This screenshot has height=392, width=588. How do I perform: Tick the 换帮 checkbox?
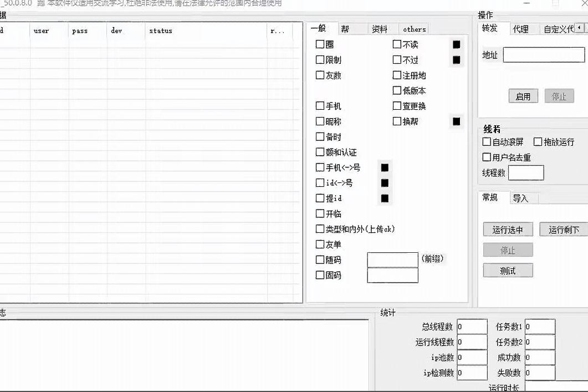point(397,121)
